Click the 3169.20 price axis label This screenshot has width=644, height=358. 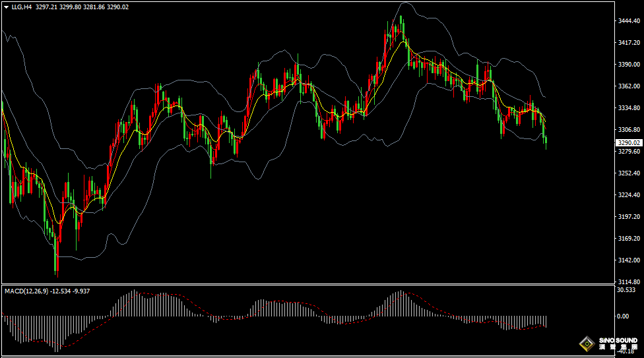click(629, 239)
